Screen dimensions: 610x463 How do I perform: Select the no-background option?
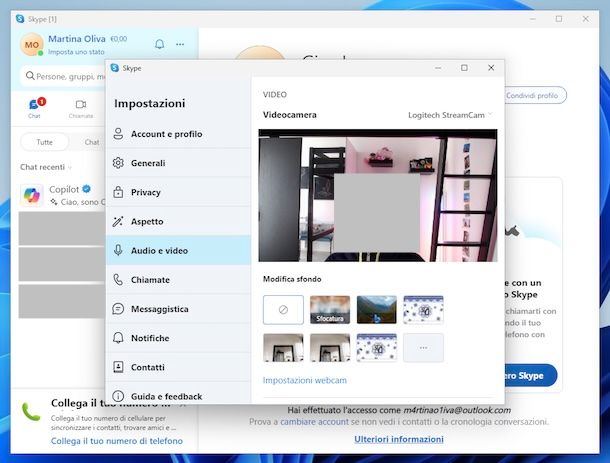[x=283, y=310]
